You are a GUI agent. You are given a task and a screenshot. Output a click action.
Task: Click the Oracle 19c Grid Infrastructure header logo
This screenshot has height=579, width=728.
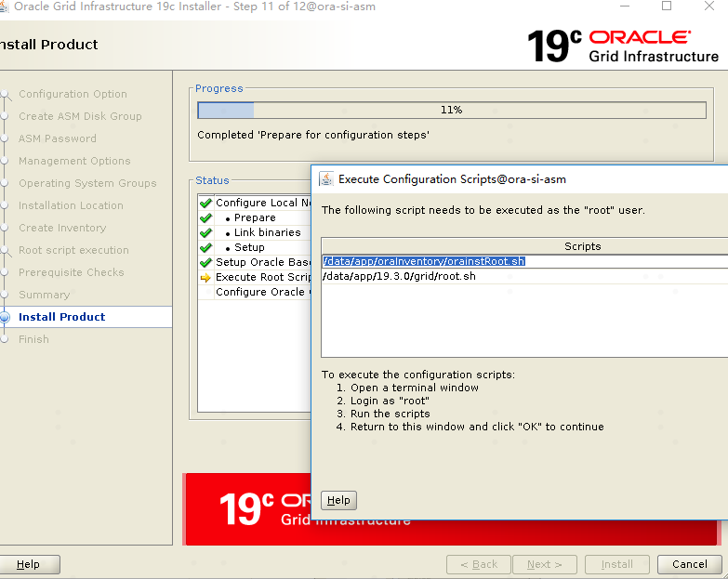[623, 46]
